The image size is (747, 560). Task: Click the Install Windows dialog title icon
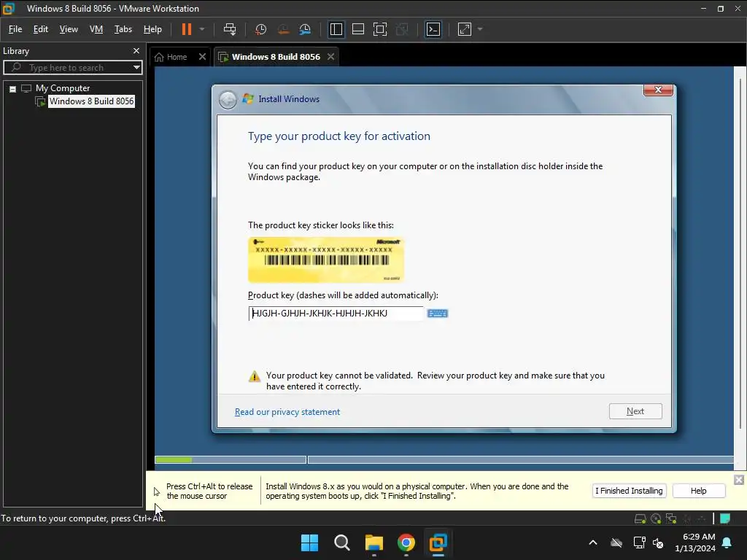pos(248,99)
